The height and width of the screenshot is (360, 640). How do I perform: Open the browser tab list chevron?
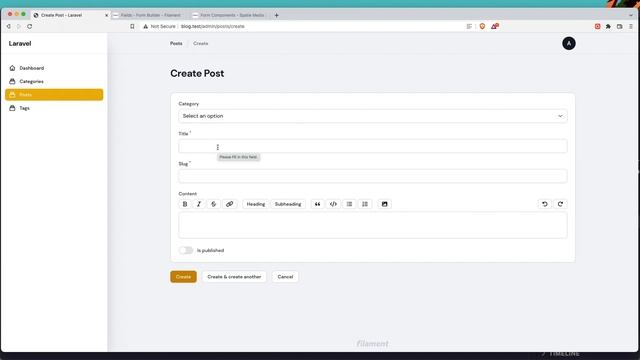(x=631, y=15)
